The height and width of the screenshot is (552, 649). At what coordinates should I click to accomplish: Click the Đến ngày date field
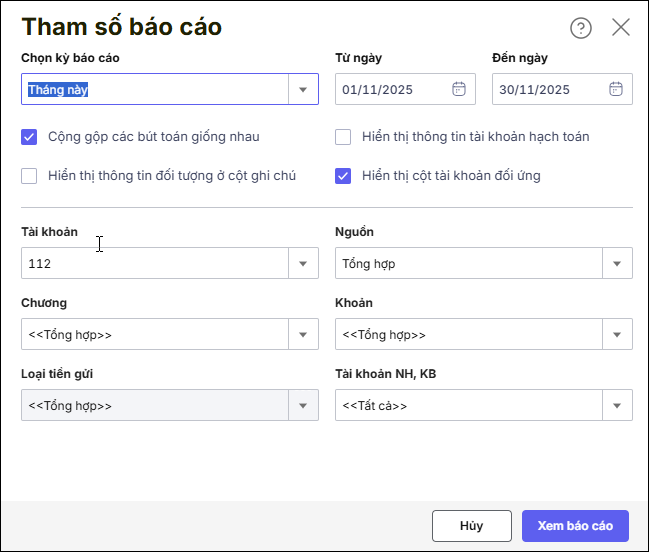point(547,89)
